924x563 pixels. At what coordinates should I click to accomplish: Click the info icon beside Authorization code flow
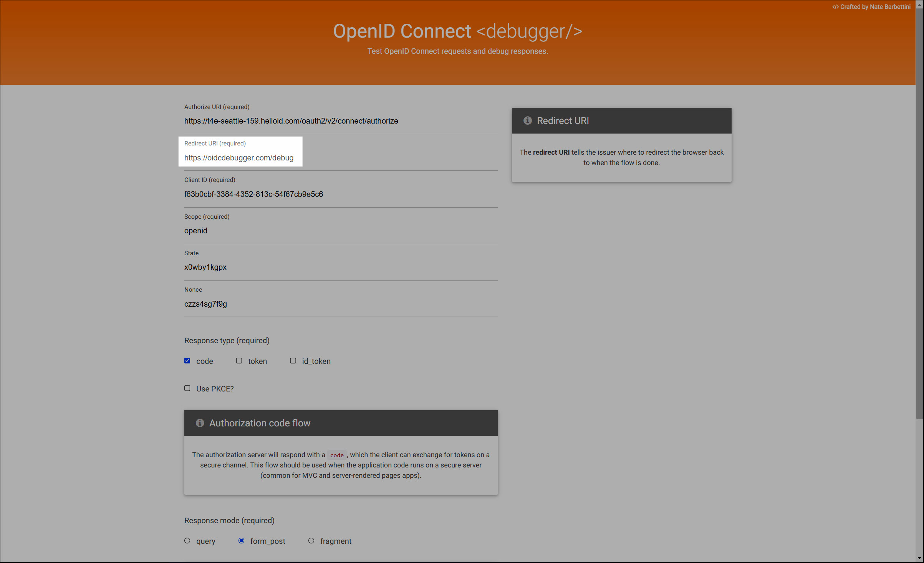tap(200, 423)
